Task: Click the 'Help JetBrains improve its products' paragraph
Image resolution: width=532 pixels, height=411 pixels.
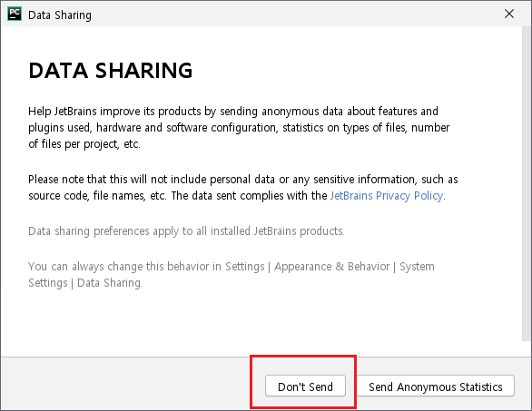Action: (239, 128)
